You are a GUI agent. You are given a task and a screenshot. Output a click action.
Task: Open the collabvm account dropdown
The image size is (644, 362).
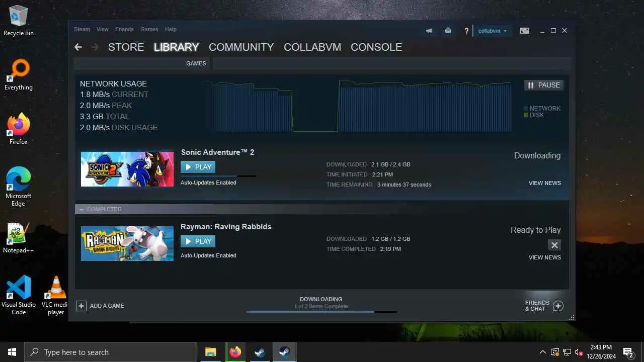(493, 31)
